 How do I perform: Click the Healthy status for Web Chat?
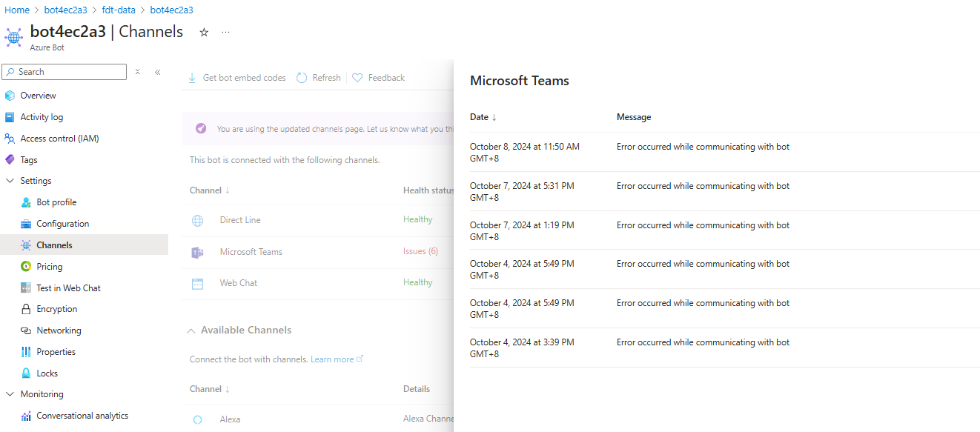pos(418,282)
